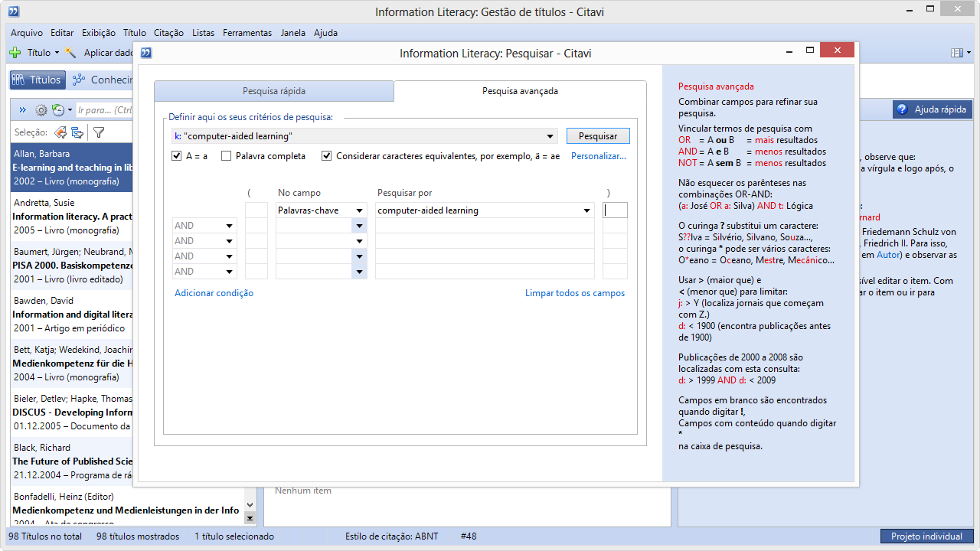This screenshot has height=551, width=980.
Task: Click the clock history icon in the main window
Action: pyautogui.click(x=57, y=110)
